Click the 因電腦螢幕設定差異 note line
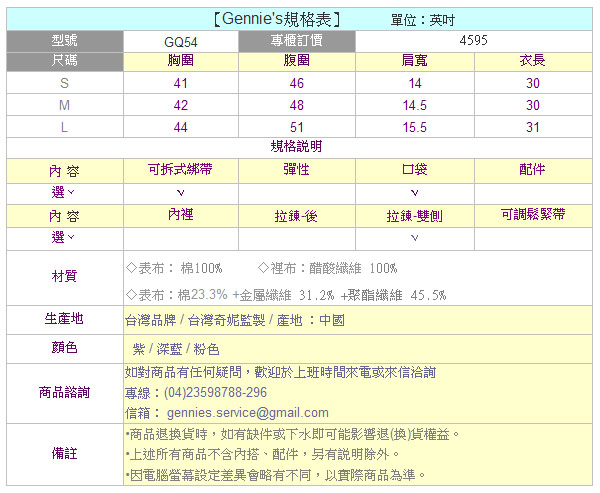 click(276, 475)
